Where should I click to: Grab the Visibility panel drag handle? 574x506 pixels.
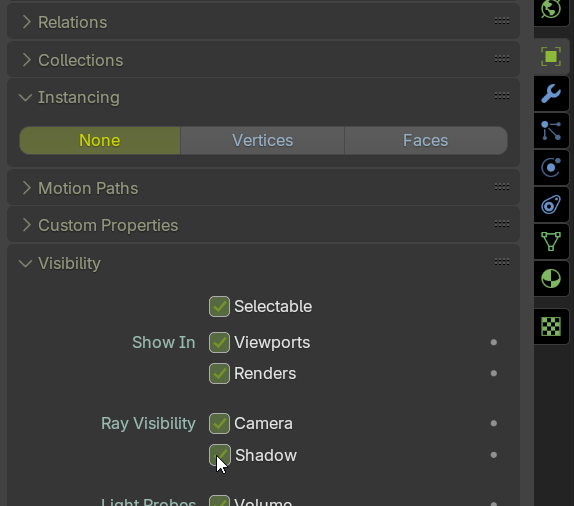tap(502, 262)
